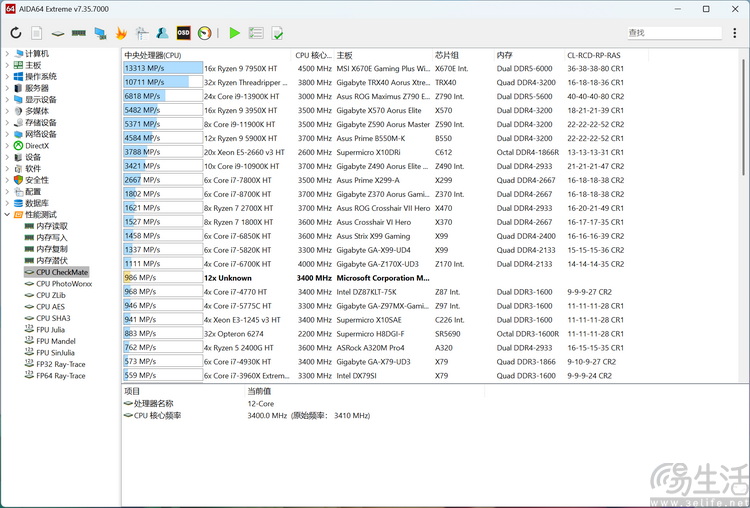This screenshot has height=508, width=750.
Task: Select FPU Julia benchmark in tree
Action: [50, 330]
